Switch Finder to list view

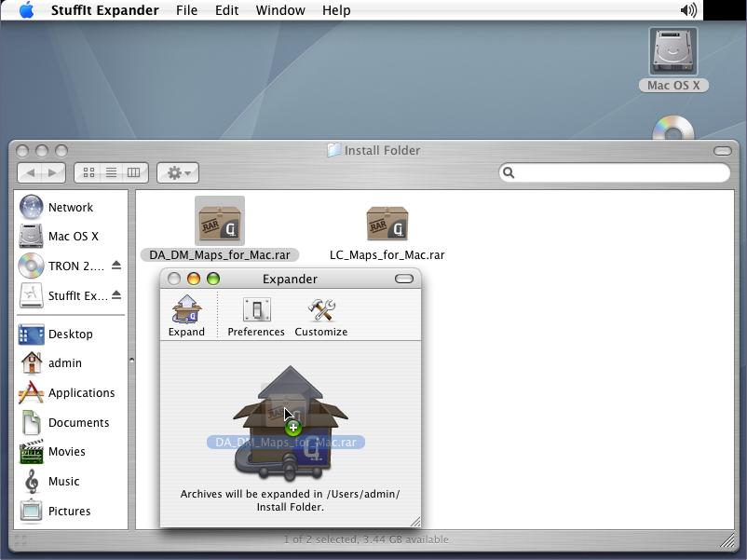point(111,172)
